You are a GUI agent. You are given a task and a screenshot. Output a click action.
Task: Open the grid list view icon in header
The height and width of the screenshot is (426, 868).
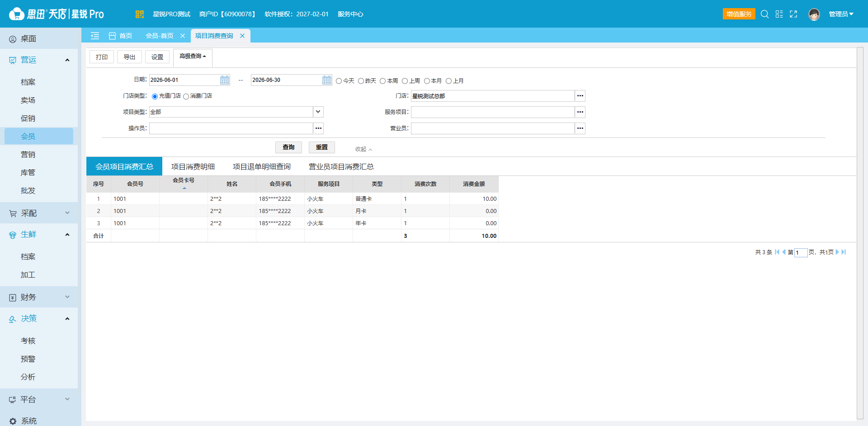(779, 14)
